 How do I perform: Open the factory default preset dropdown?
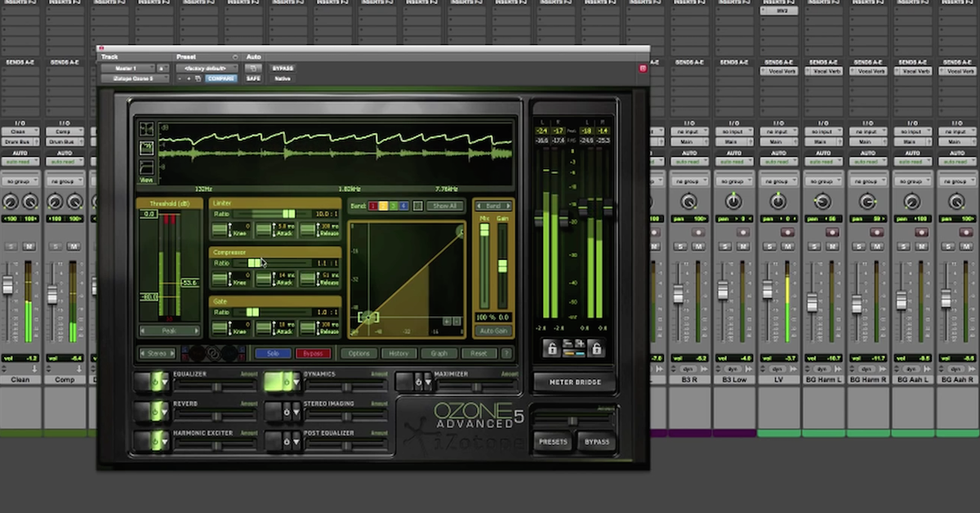click(x=206, y=68)
